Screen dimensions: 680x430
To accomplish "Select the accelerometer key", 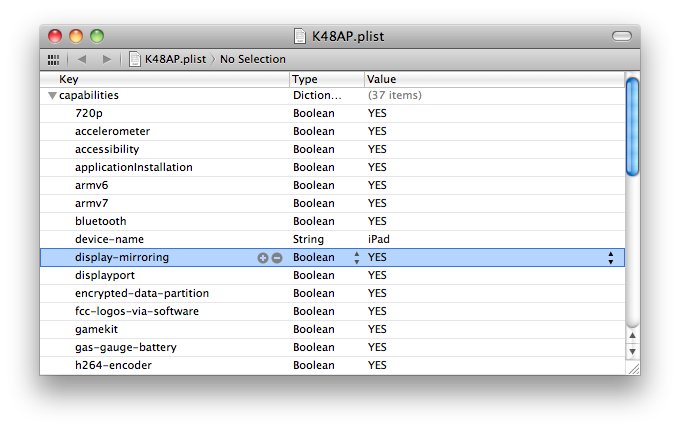I will [112, 131].
